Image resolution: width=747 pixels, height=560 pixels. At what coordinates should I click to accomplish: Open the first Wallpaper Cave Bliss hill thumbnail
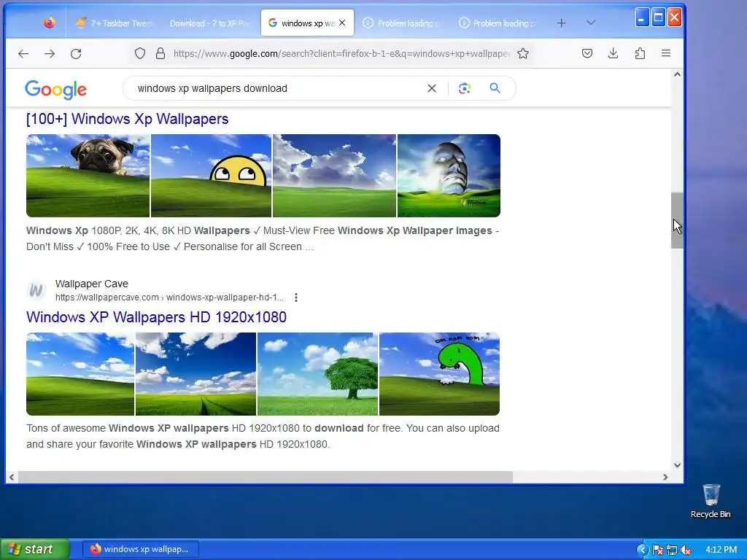pyautogui.click(x=80, y=374)
